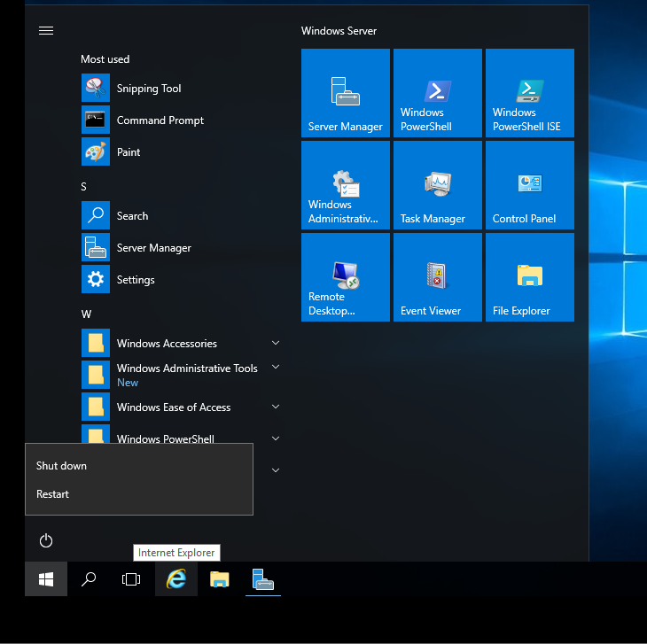
Task: Open Command Prompt in Most used list
Action: (x=181, y=120)
